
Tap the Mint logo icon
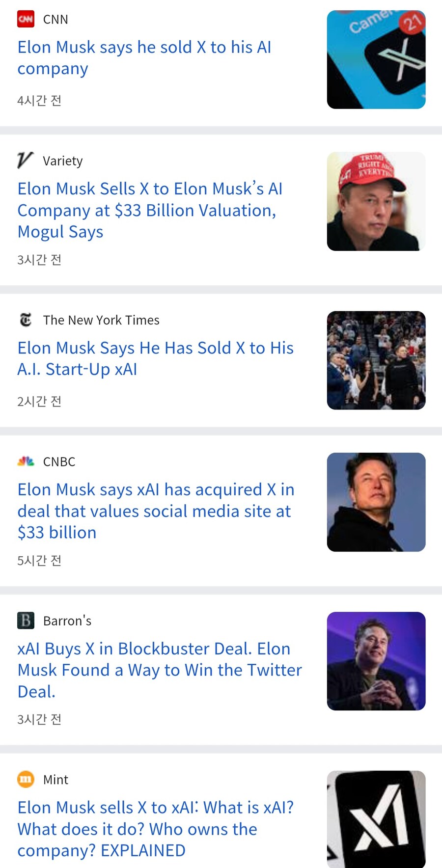(26, 780)
